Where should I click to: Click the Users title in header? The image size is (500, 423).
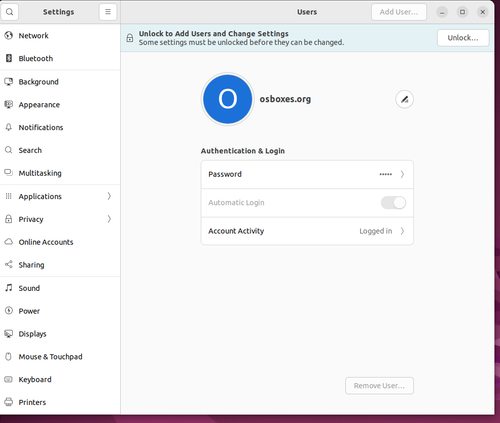pyautogui.click(x=307, y=12)
